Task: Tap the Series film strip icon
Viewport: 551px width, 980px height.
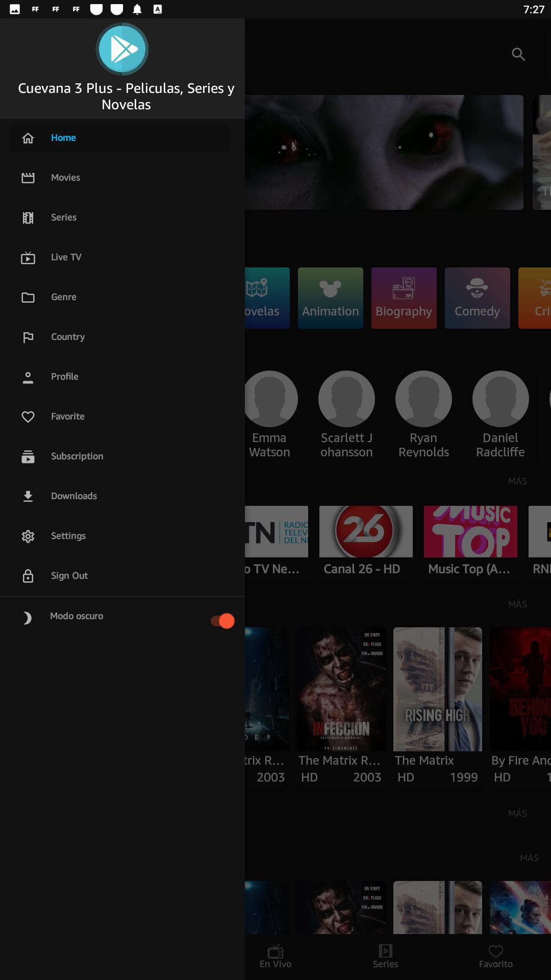Action: pyautogui.click(x=28, y=218)
